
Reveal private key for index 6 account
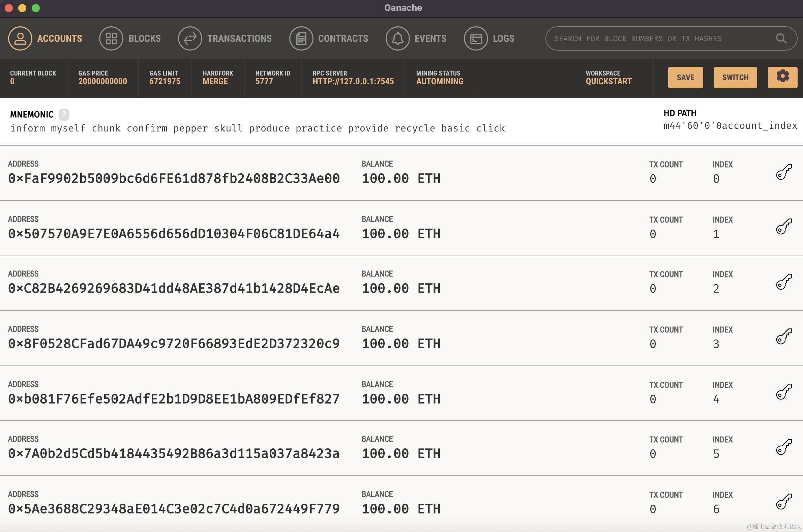click(x=784, y=502)
